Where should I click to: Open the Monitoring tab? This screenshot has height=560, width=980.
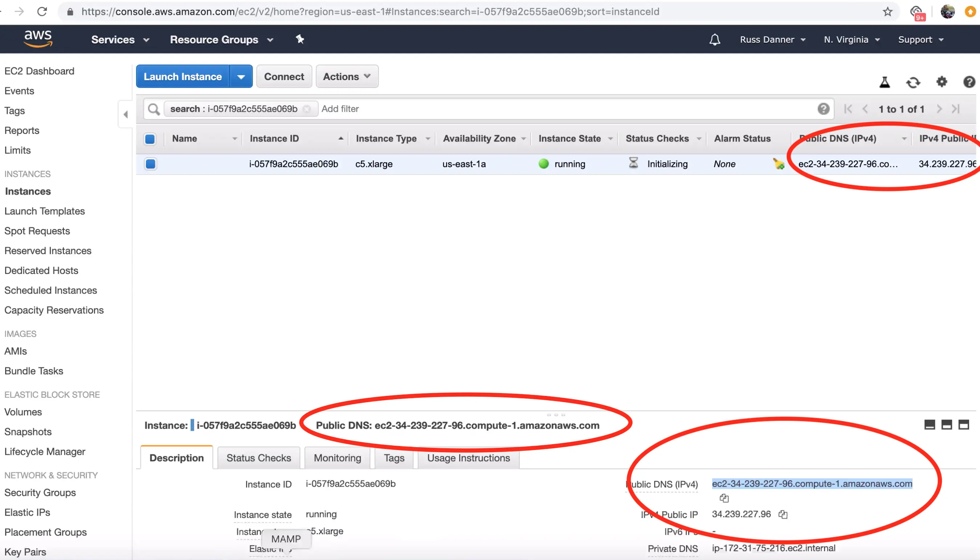pyautogui.click(x=337, y=458)
